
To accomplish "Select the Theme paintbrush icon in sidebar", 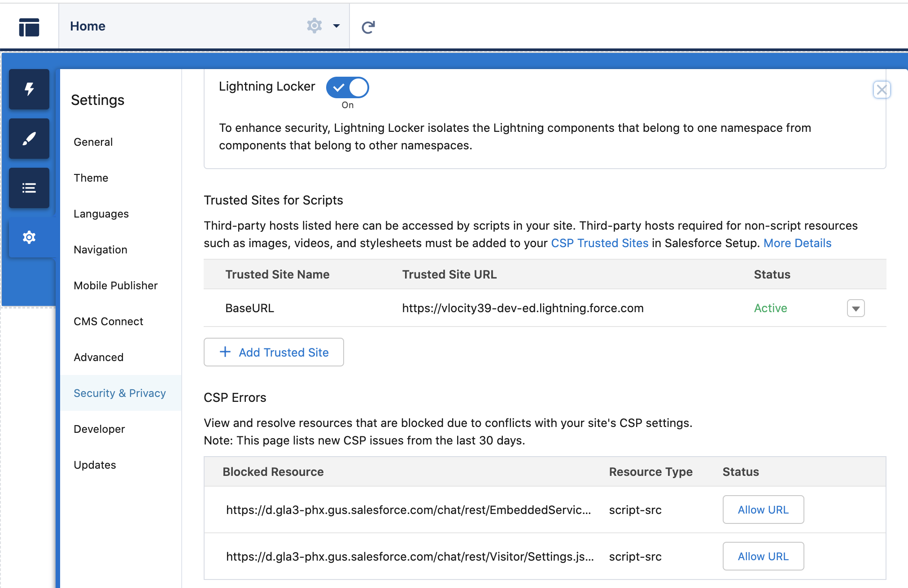I will (29, 139).
